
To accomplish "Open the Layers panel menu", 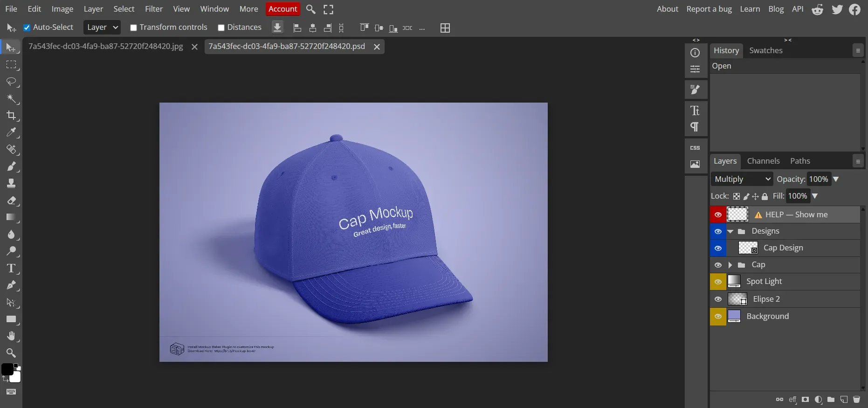I will [x=858, y=161].
